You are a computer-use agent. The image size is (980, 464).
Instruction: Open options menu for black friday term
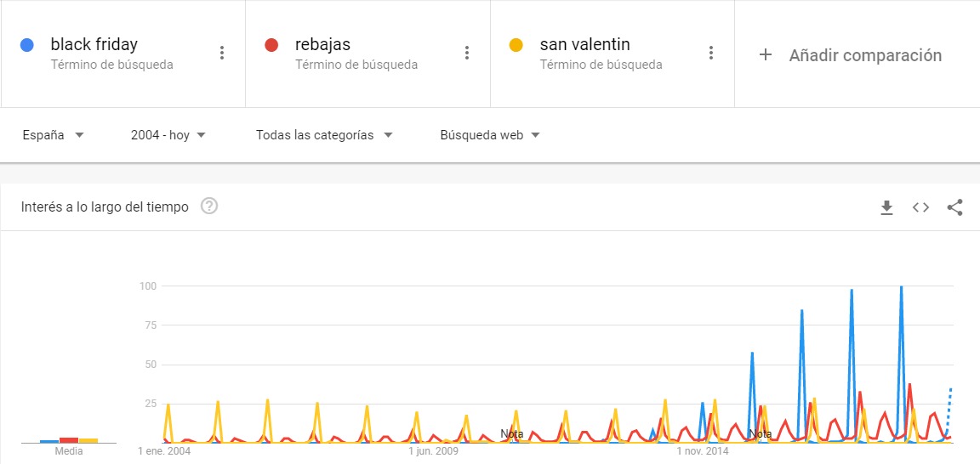click(x=222, y=53)
